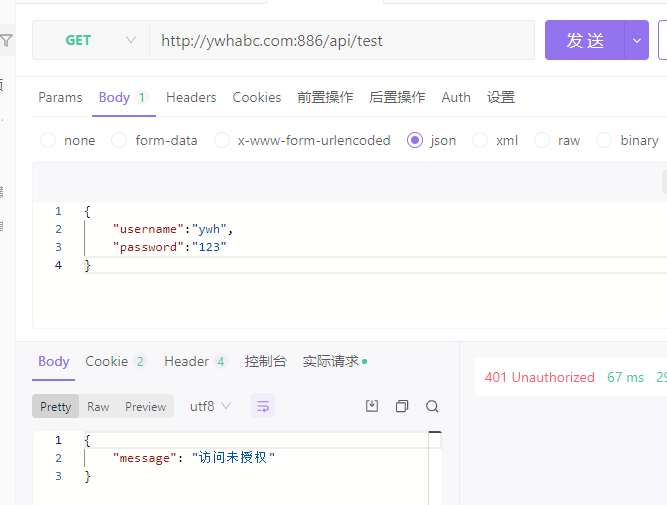
Task: Choose x-www-form-urlencoded body type
Action: [222, 140]
